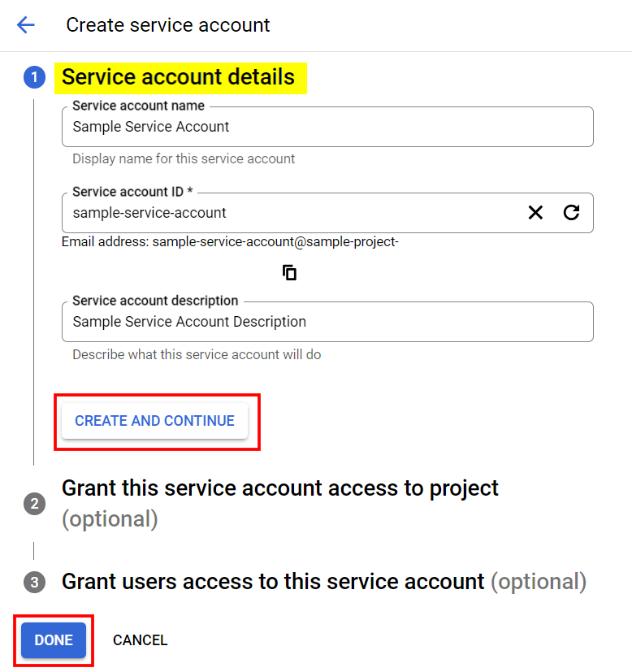Click the Describe what this account will do hint
Viewport: 632px width, 672px height.
(x=197, y=355)
